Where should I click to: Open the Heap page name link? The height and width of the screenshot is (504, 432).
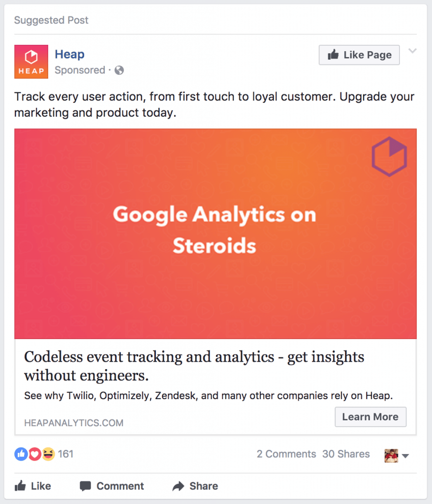click(x=69, y=54)
